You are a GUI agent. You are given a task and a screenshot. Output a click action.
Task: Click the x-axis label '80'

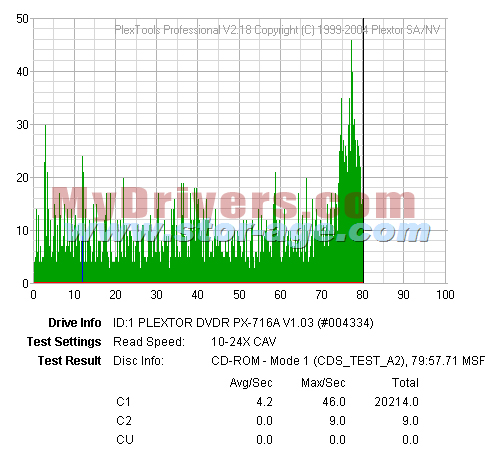pyautogui.click(x=362, y=295)
